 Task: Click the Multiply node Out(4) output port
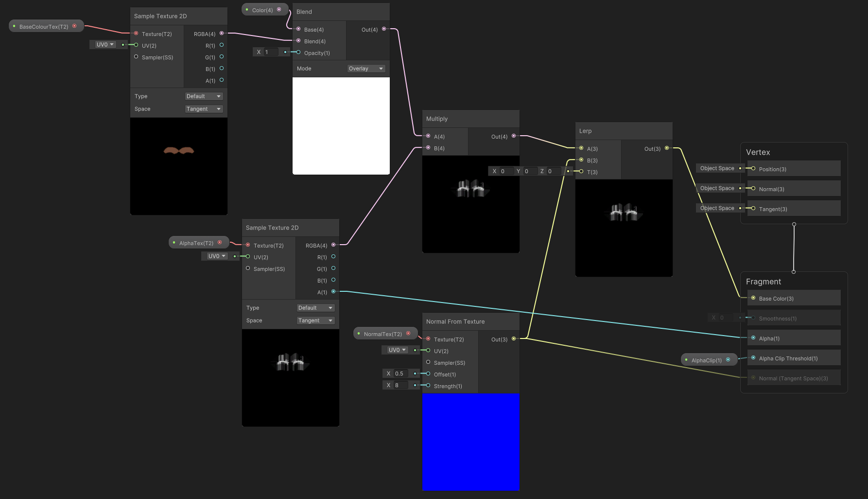pos(514,136)
